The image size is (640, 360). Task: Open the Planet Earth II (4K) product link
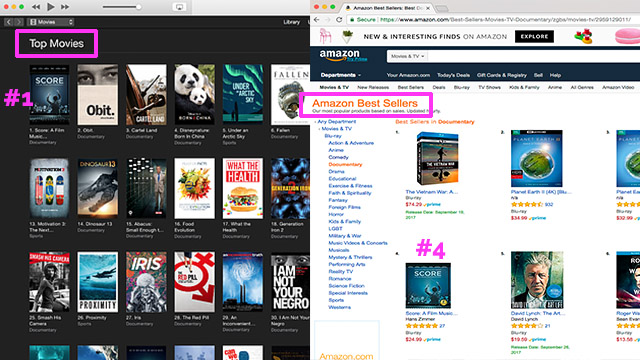[x=541, y=192]
